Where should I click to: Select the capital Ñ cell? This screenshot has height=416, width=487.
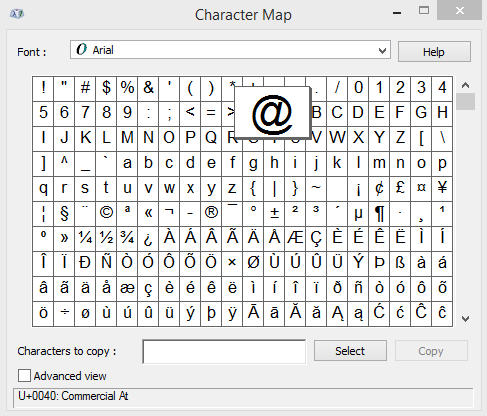tap(106, 263)
